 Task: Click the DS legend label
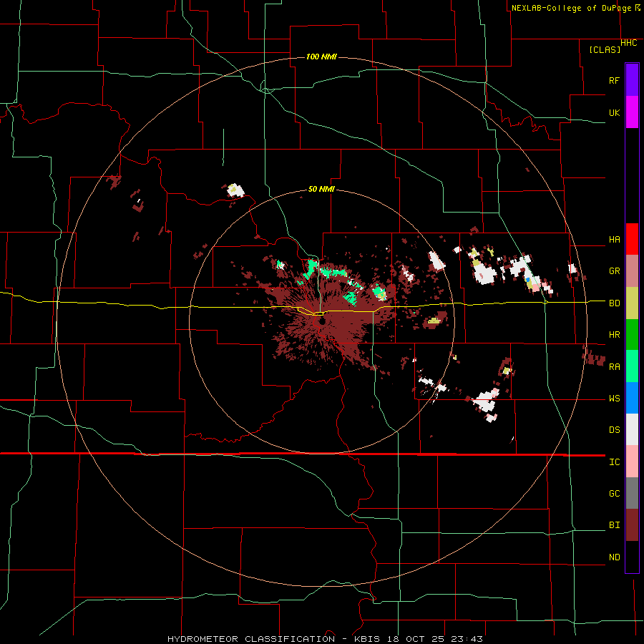point(614,430)
